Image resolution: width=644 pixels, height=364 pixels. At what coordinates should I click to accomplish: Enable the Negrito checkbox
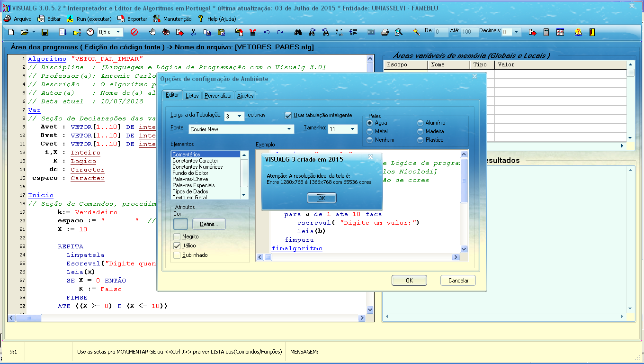[177, 237]
